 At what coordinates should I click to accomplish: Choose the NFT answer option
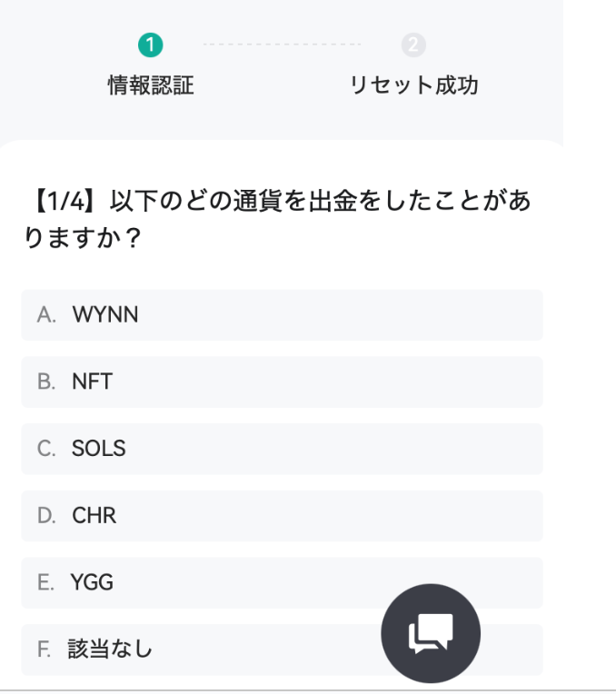[282, 382]
